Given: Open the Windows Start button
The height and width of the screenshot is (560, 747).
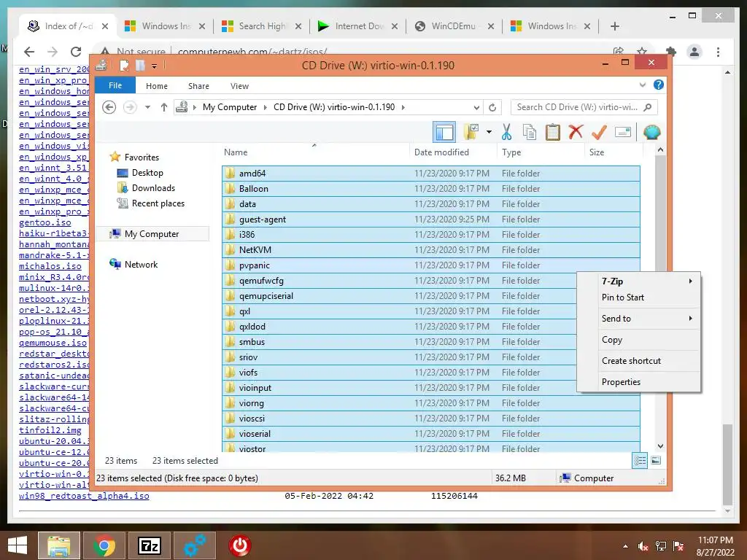Looking at the screenshot, I should (18, 545).
